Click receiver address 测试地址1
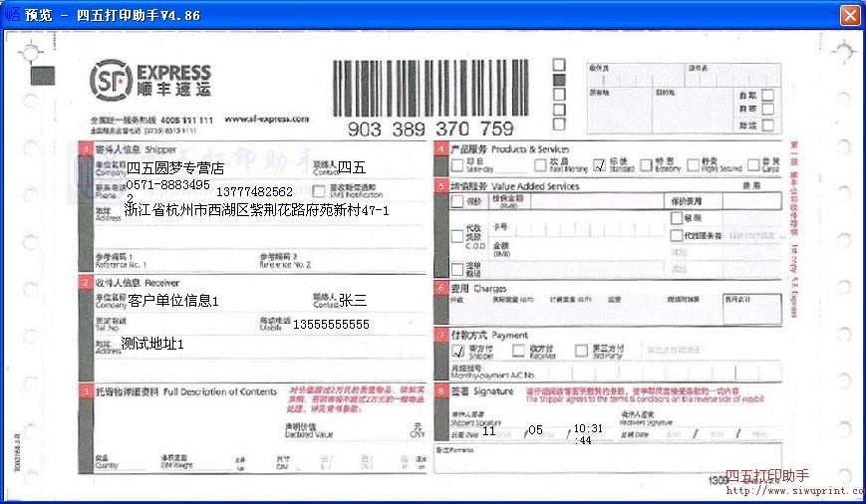 tap(152, 344)
